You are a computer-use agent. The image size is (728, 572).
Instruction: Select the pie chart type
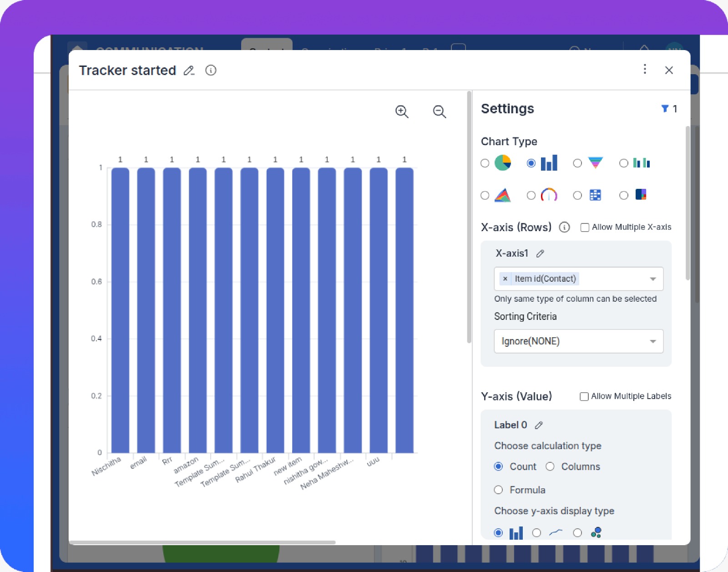[x=485, y=163]
